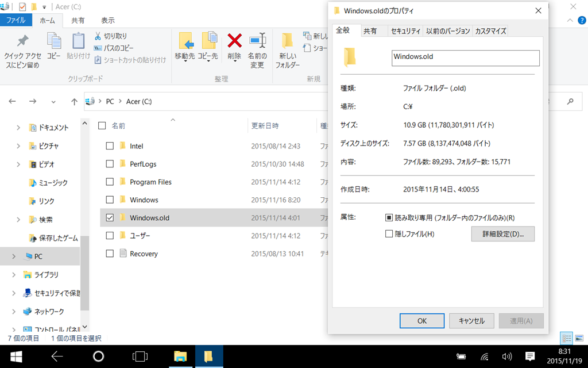This screenshot has height=368, width=588.
Task: Create a New folder (新しいフォルダー)
Action: [x=288, y=51]
